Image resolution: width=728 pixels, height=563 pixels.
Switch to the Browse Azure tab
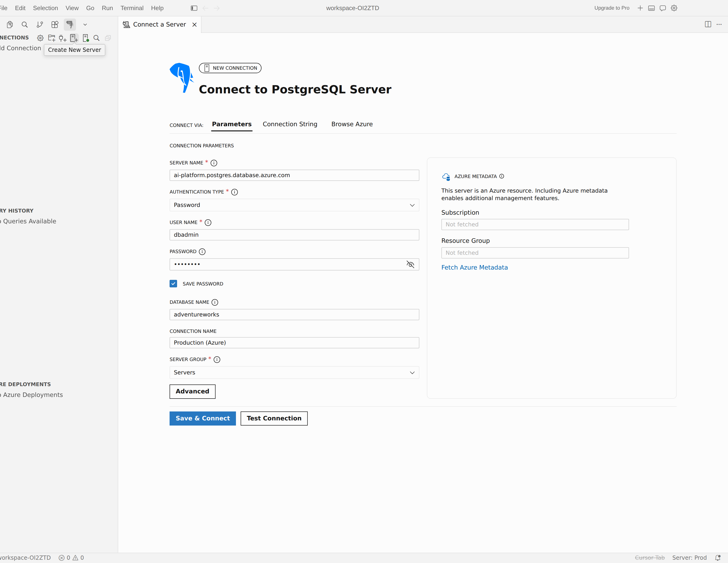352,124
